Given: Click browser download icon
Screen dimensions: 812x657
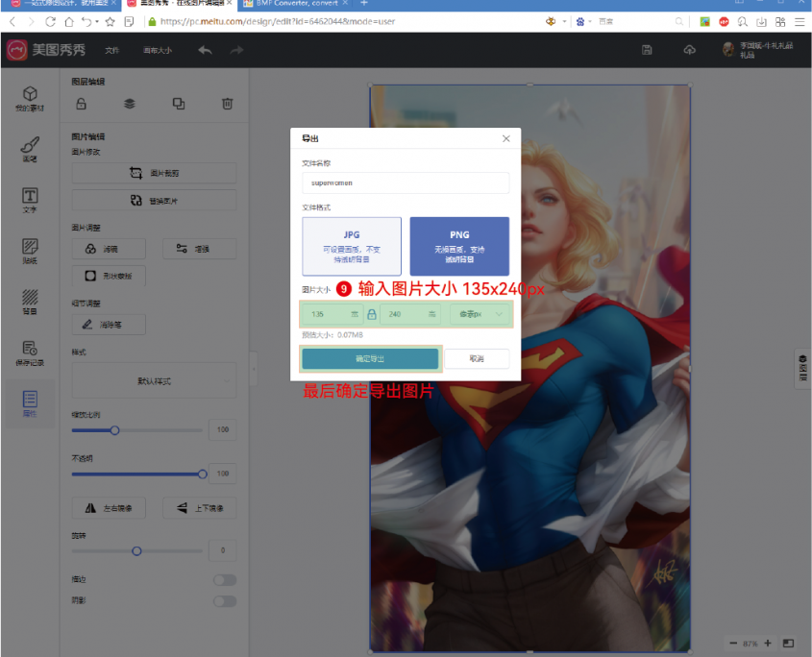Looking at the screenshot, I should click(x=761, y=22).
